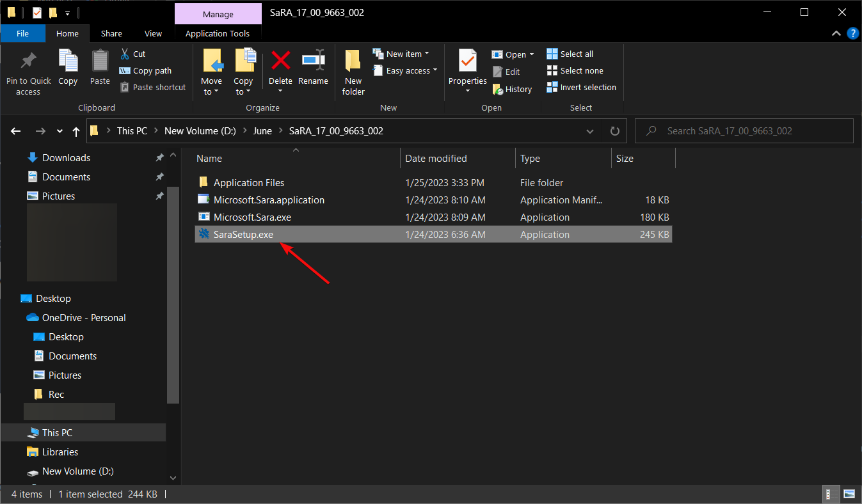862x504 pixels.
Task: Select pinned Pictures in Quick access
Action: click(x=58, y=196)
